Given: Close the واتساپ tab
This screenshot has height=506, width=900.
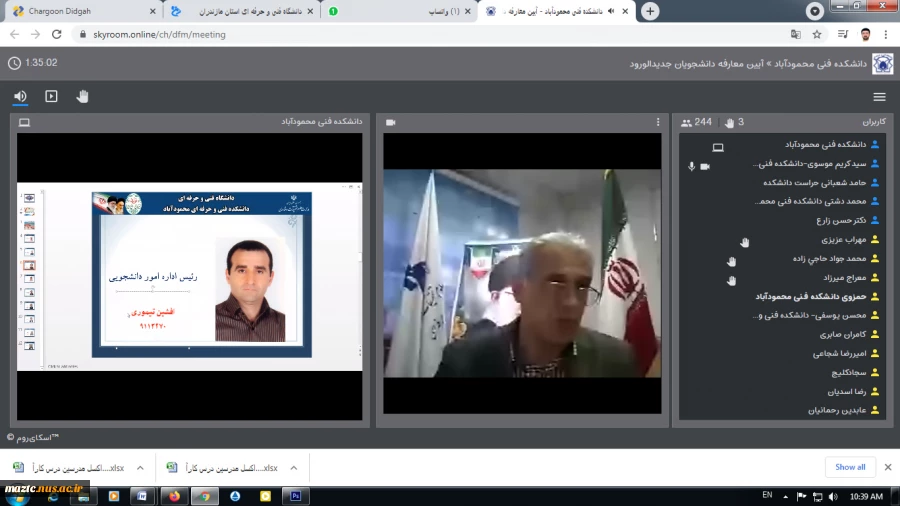Looking at the screenshot, I should tap(467, 11).
